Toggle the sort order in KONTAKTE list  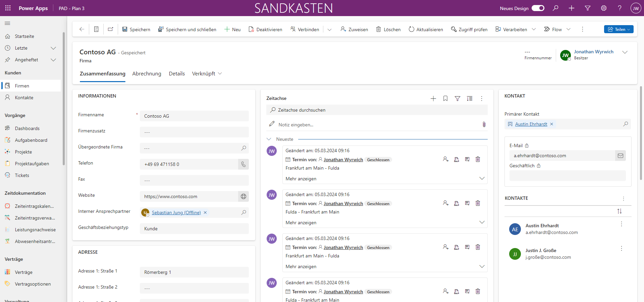pyautogui.click(x=620, y=211)
